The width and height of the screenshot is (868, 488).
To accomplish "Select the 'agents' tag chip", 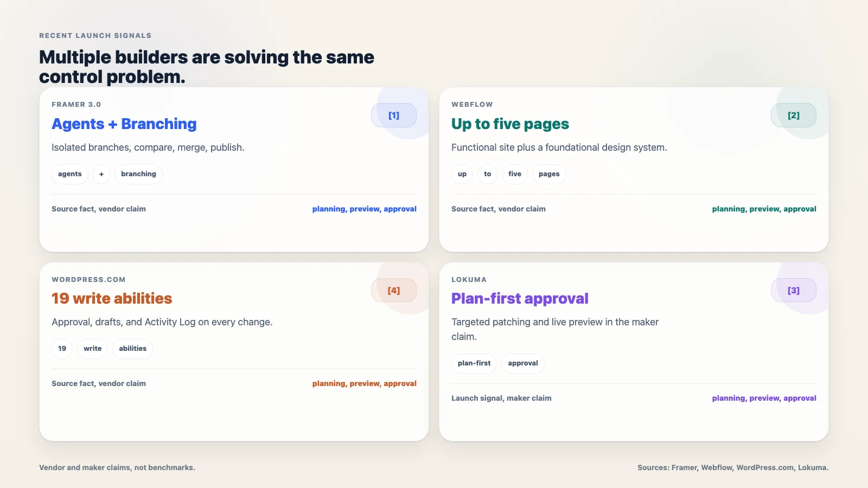I will [x=70, y=174].
